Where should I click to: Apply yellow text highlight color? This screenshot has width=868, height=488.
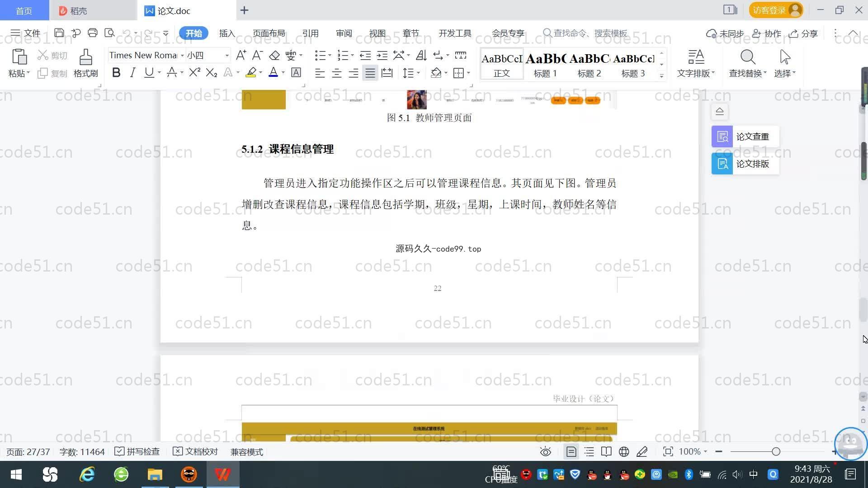pos(251,72)
